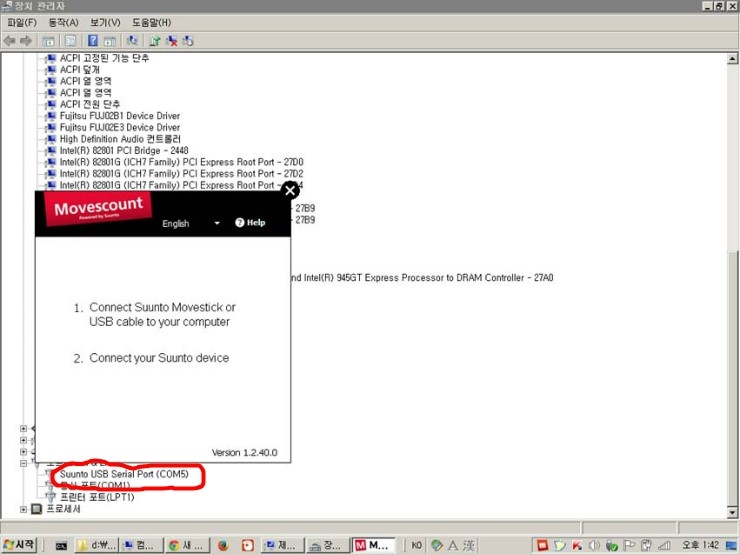Open the 파일(F) menu
740x555 pixels.
point(22,23)
